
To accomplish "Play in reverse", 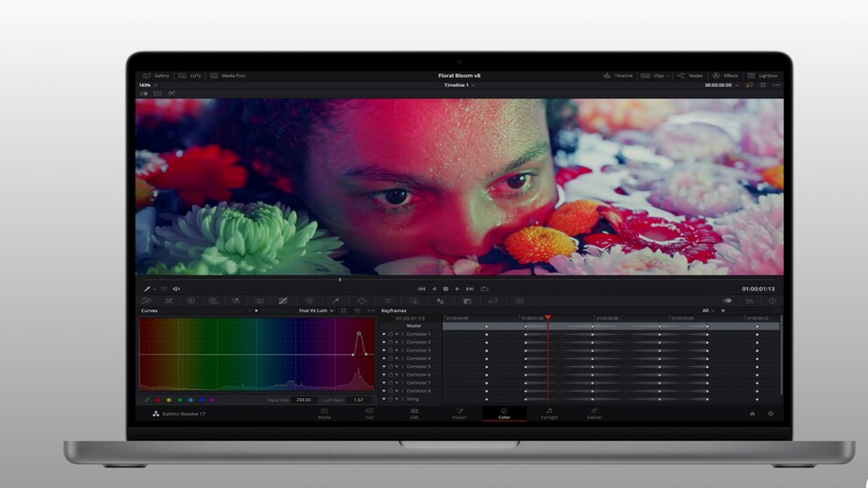I will 434,288.
